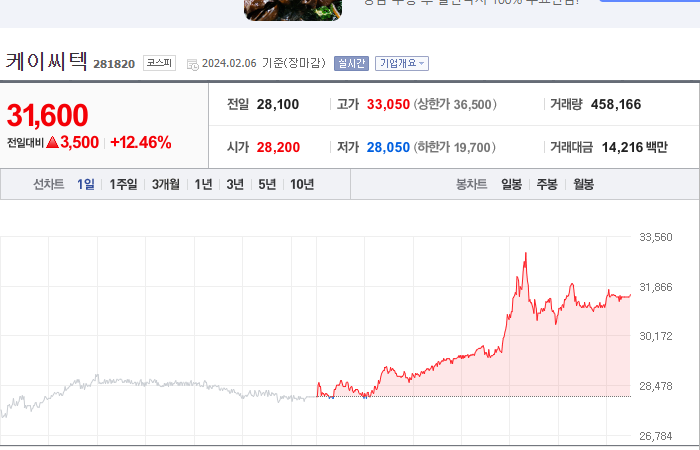View the 5년 chart range
700x450 pixels.
click(x=267, y=184)
